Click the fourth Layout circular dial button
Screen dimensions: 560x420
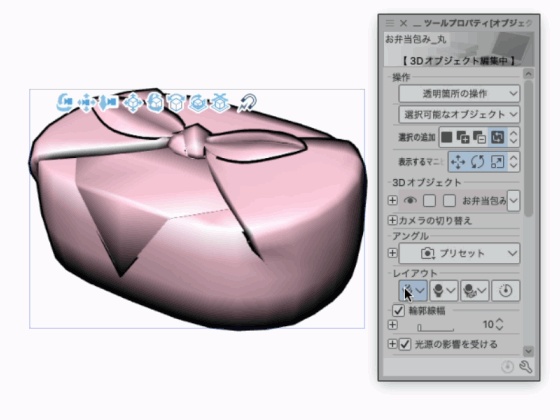tap(506, 291)
